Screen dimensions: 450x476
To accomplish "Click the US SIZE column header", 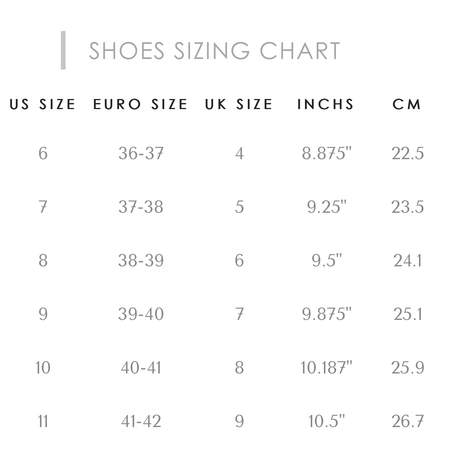I will click(43, 104).
